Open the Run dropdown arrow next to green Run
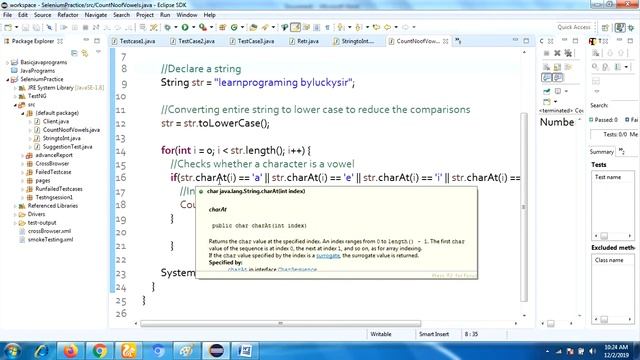Viewport: 640px width, 360px height. coord(193,27)
